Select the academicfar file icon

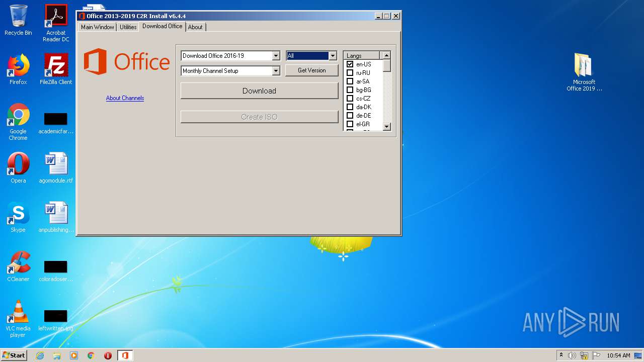pyautogui.click(x=56, y=123)
